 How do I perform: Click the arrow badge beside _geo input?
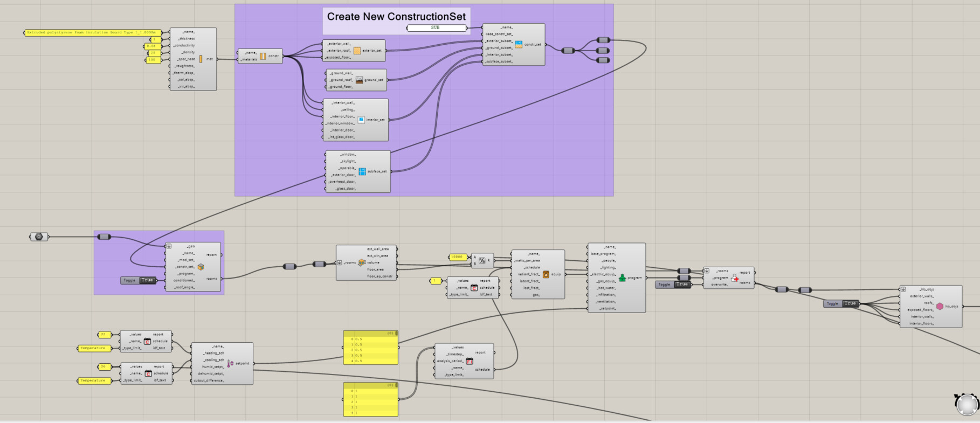(x=169, y=246)
